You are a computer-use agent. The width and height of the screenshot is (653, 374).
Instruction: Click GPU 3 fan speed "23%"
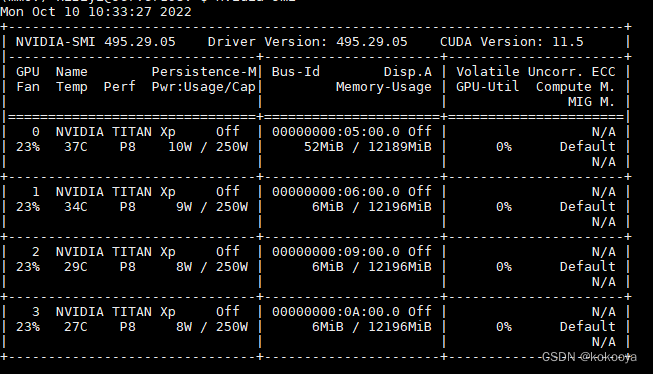tap(28, 327)
